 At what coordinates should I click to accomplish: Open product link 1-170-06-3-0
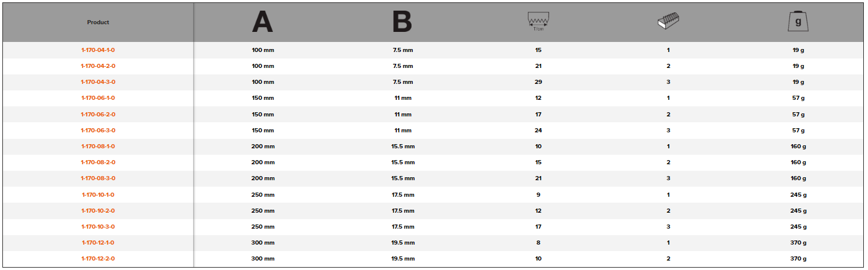[x=98, y=131]
